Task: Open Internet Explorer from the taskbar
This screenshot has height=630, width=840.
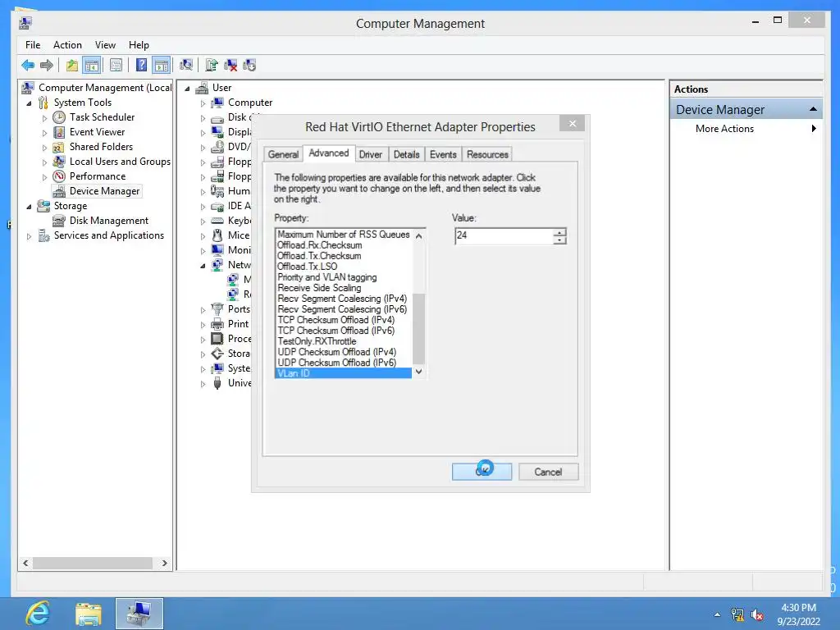Action: click(38, 614)
